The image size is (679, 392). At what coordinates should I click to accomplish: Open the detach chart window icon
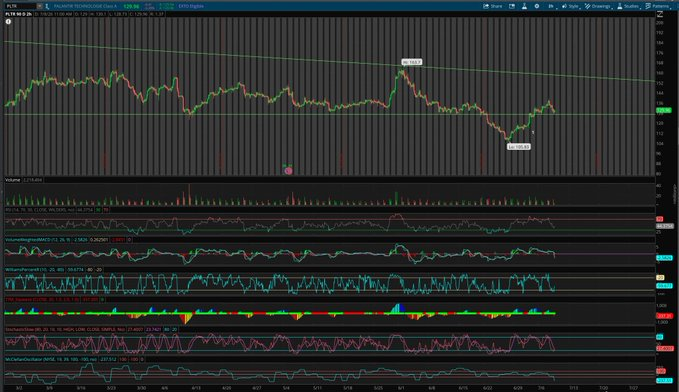[512, 6]
